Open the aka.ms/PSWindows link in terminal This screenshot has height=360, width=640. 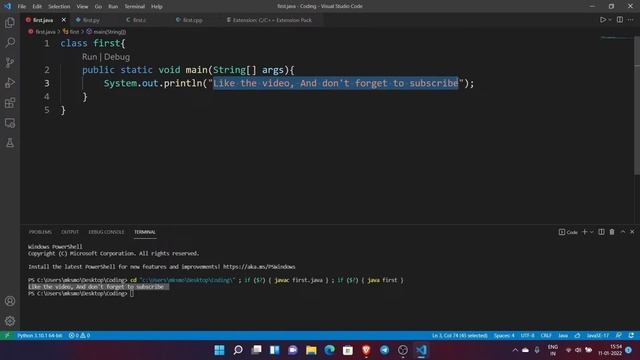[x=259, y=267]
